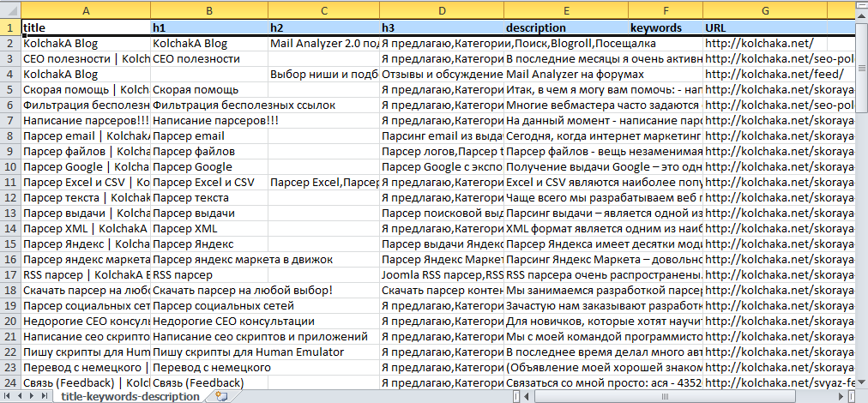This screenshot has width=868, height=403.
Task: Select column G header
Action: click(x=766, y=9)
